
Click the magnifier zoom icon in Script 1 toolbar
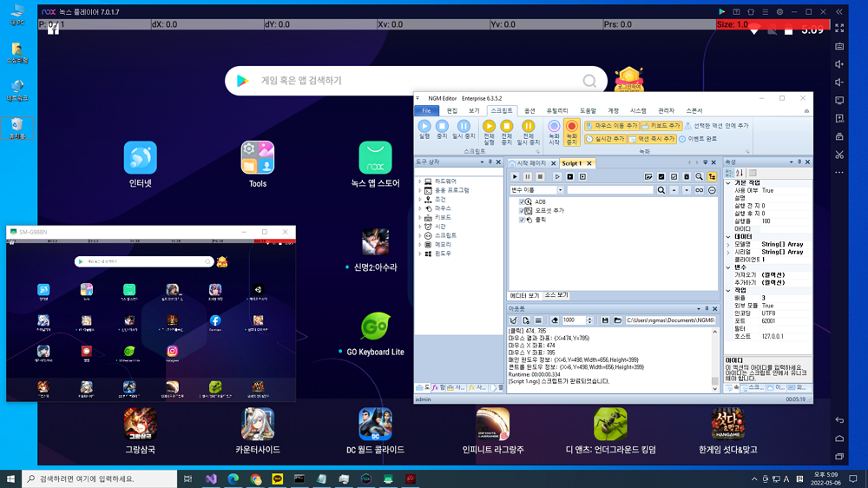(699, 176)
